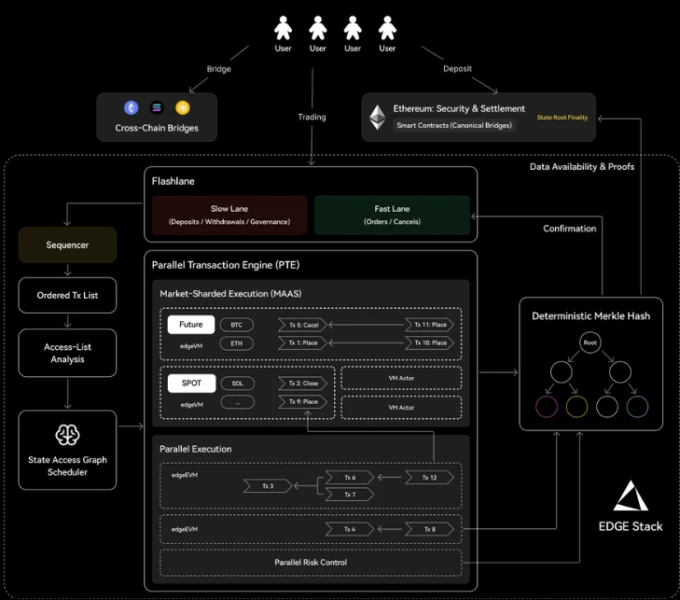Viewport: 680px width, 600px height.
Task: Click the rightmost User figure icon
Action: [x=387, y=28]
